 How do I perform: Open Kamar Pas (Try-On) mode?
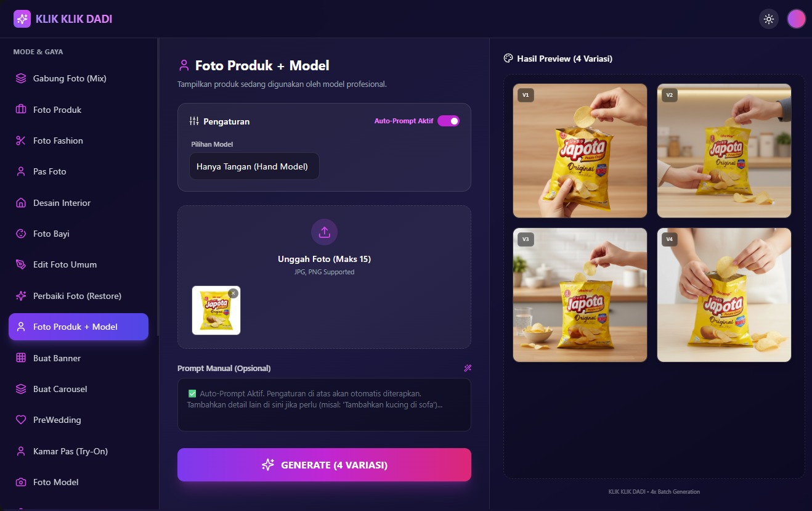point(78,451)
